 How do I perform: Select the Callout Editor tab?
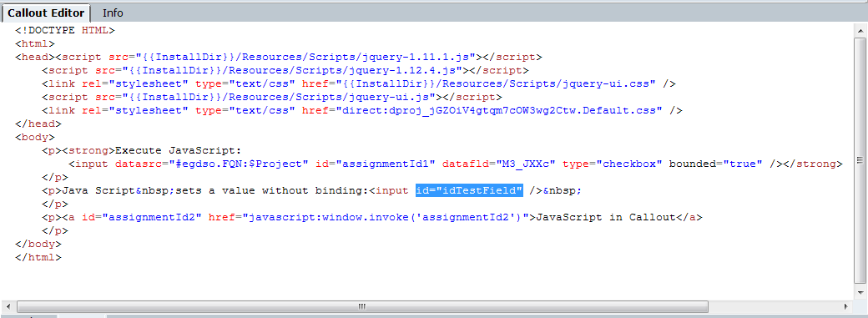click(45, 13)
